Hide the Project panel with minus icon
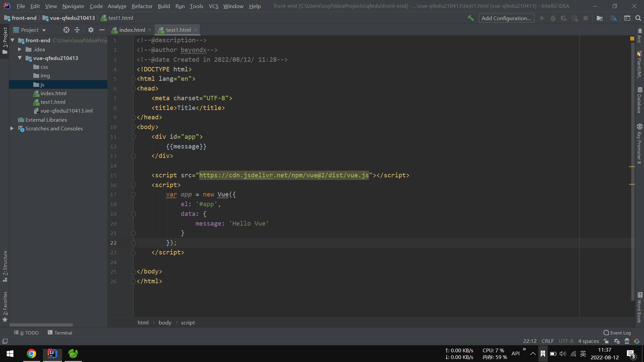The image size is (644, 362). pyautogui.click(x=102, y=30)
